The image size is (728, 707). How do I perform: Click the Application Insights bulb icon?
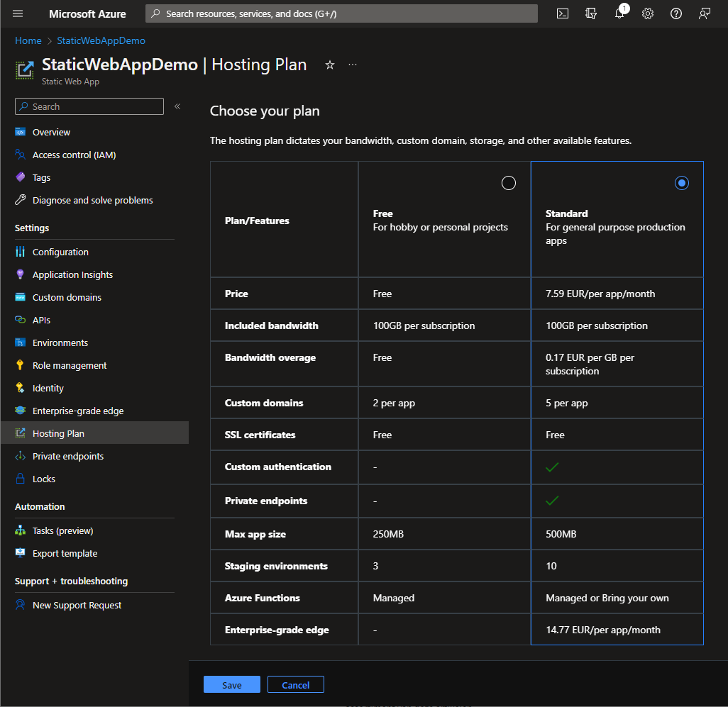coord(20,274)
